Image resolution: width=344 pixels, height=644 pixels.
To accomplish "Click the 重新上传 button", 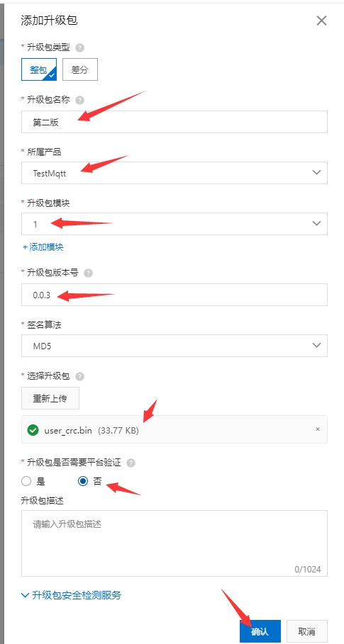I will pyautogui.click(x=50, y=398).
